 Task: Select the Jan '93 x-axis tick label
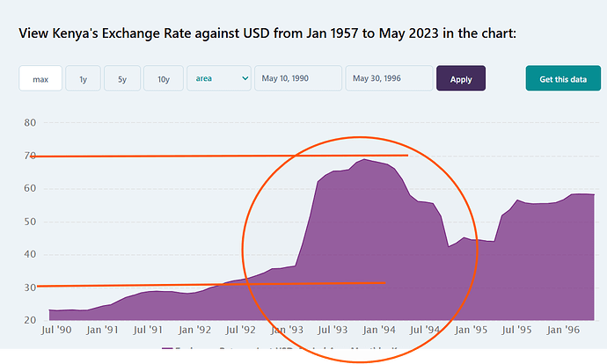click(x=289, y=331)
